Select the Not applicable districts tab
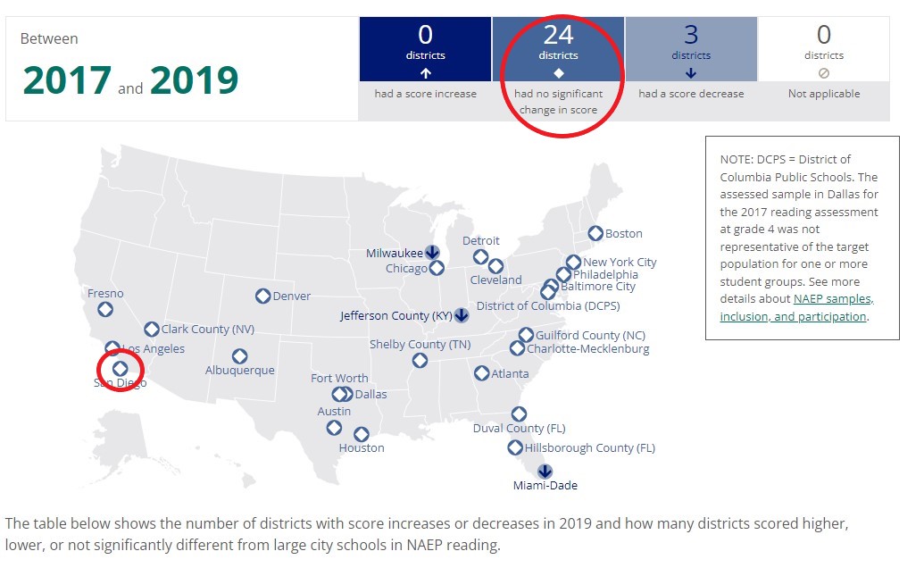The width and height of the screenshot is (924, 568). (x=823, y=50)
